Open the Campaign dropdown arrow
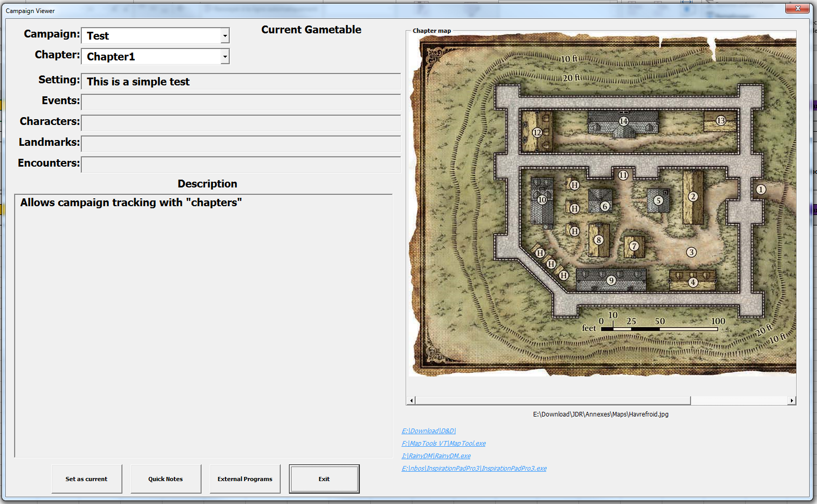Viewport: 817px width, 504px height. coord(225,36)
